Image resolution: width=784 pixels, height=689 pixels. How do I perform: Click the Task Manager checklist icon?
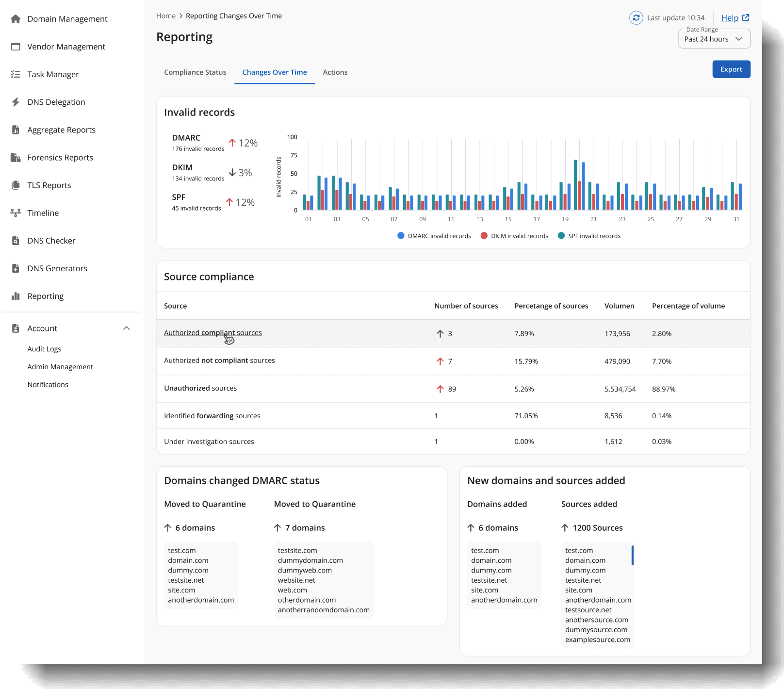tap(16, 74)
